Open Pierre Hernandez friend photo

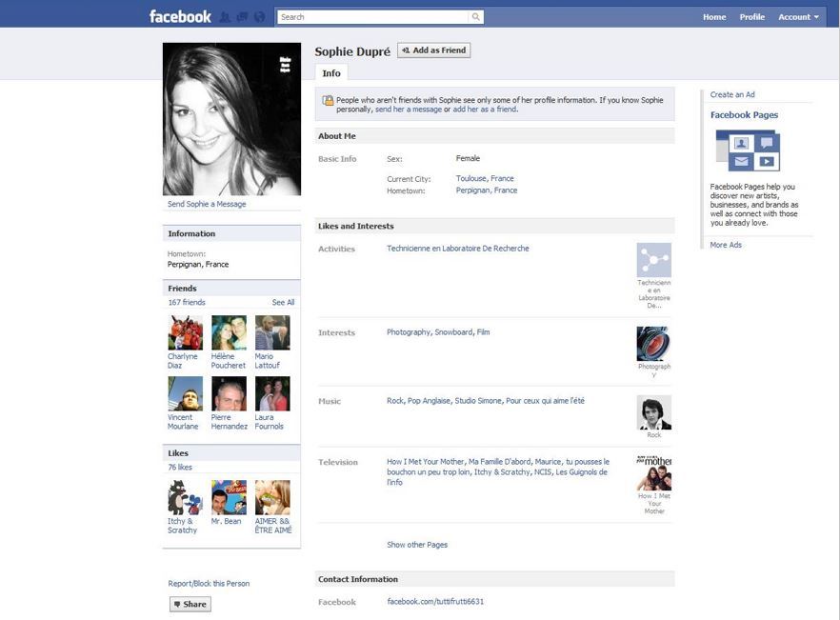pos(229,393)
